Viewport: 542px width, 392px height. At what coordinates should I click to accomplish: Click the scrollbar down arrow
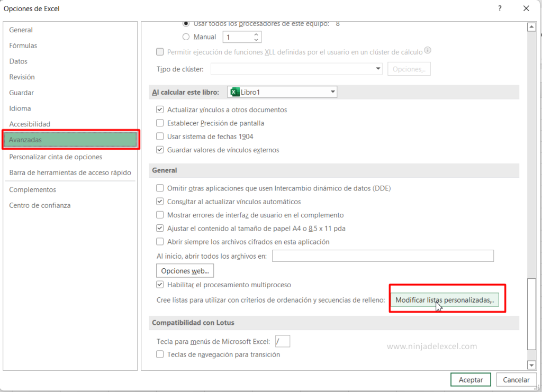pos(531,364)
